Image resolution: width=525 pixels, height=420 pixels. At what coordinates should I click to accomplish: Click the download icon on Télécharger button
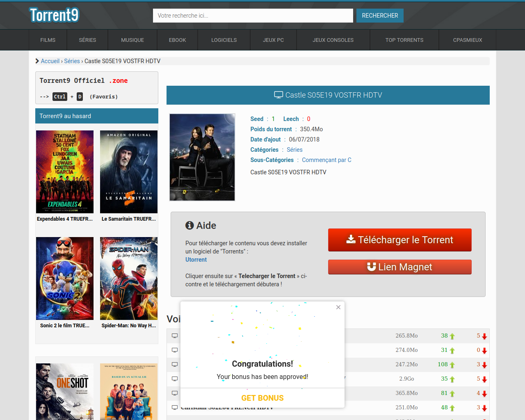351,239
